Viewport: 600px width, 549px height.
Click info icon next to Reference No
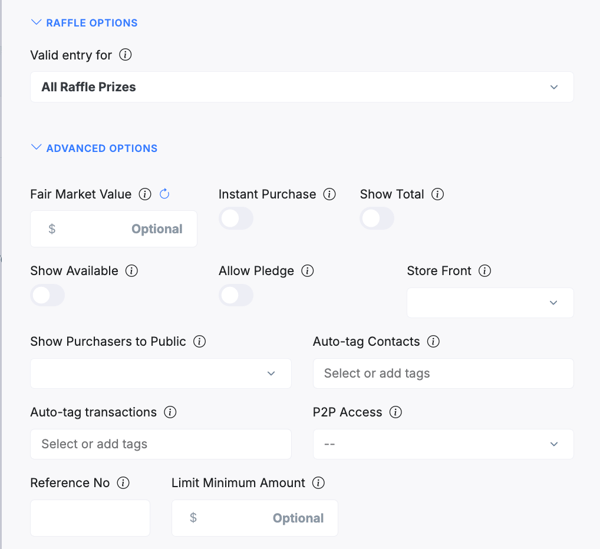point(123,483)
